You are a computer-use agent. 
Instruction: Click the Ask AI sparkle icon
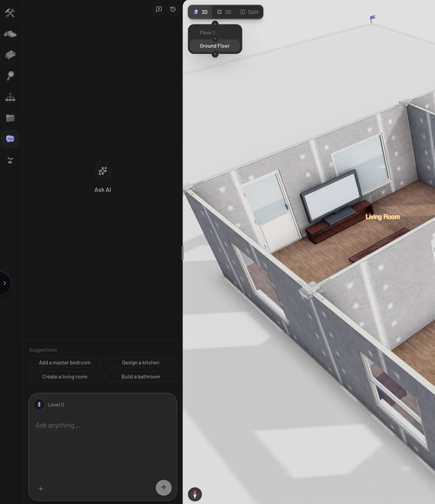[x=103, y=171]
